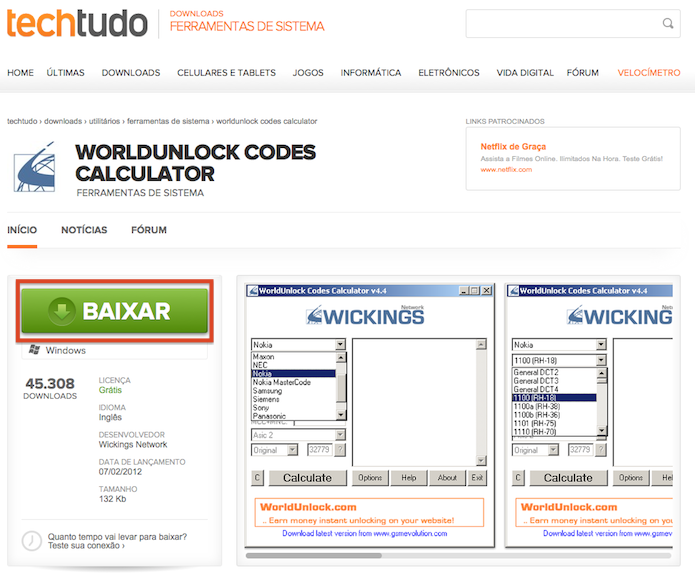Switch to the FÓRUM tab below title
This screenshot has height=585, width=695.
point(149,230)
